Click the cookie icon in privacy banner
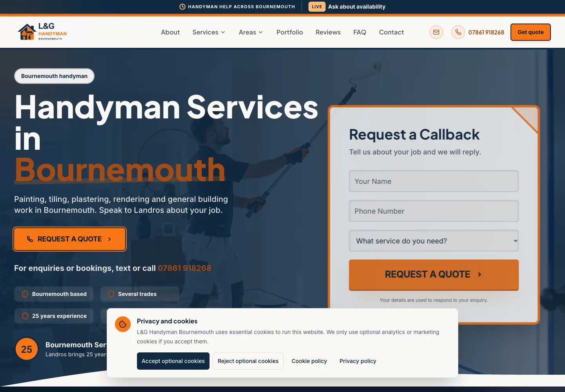 click(x=123, y=324)
